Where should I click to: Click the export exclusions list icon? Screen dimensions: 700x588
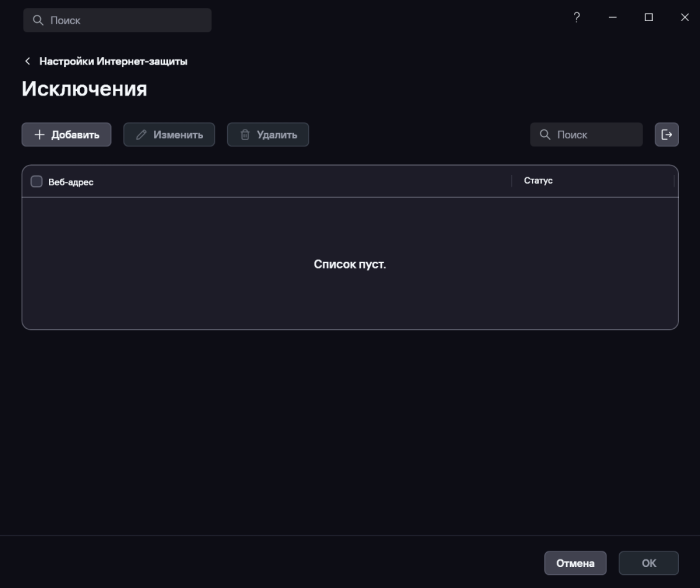[667, 134]
